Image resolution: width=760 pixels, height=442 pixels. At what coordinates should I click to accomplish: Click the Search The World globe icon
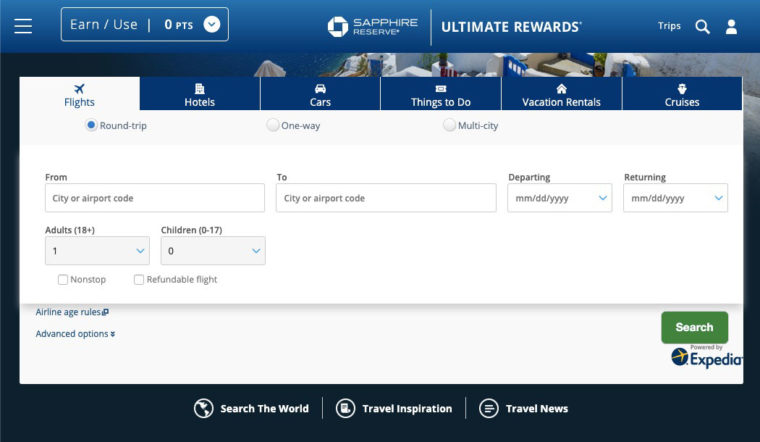coord(204,409)
